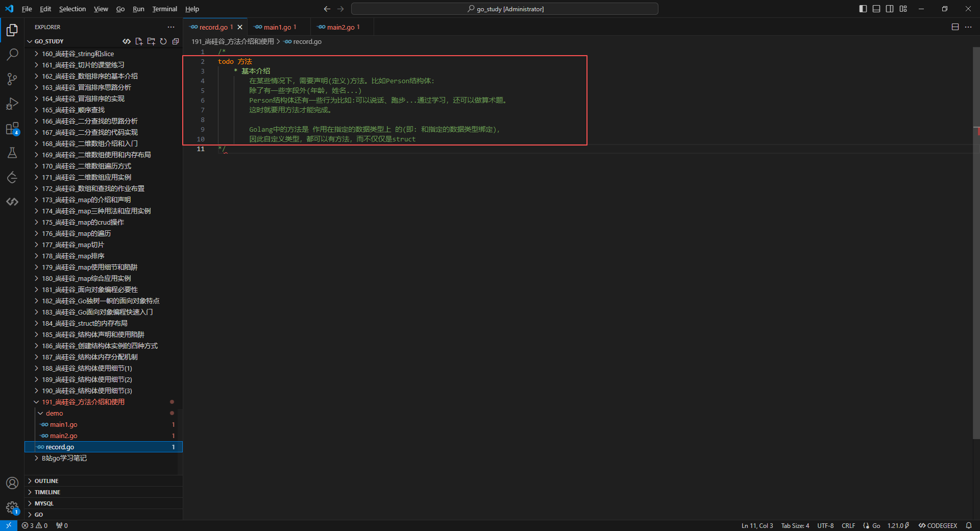Open the Accounts icon
The image size is (980, 531).
[x=12, y=483]
